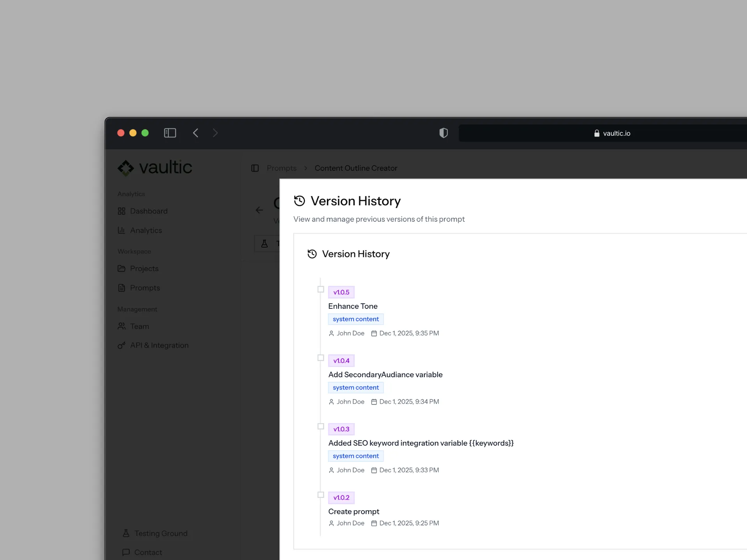Open Analytics in the sidebar
Viewport: 747px width, 560px height.
point(146,230)
